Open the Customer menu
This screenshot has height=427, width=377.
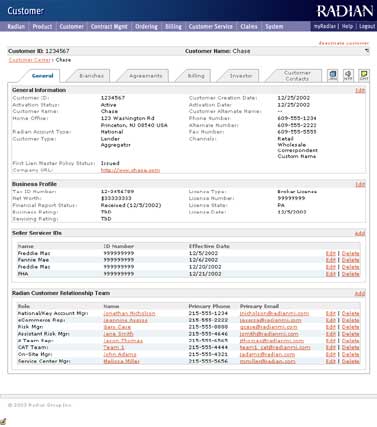coord(71,26)
